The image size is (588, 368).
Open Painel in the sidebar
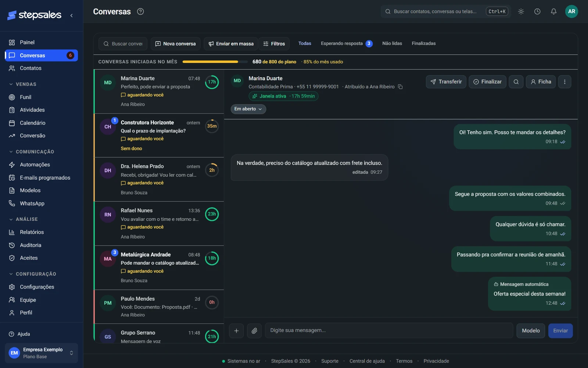[x=42, y=42]
